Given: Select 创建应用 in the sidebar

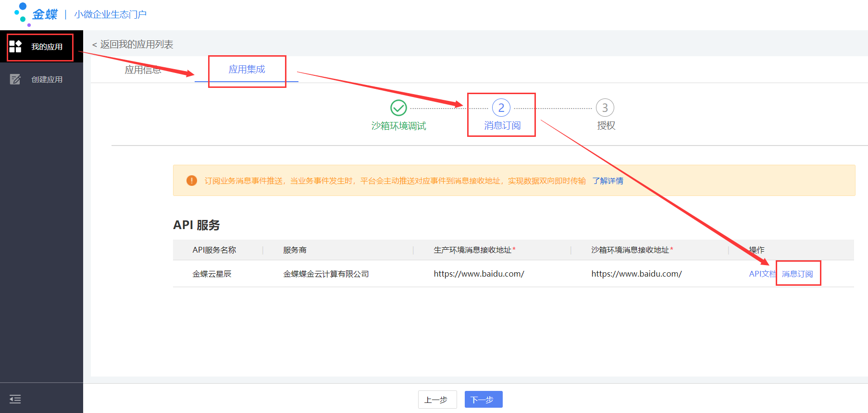Looking at the screenshot, I should (x=47, y=80).
